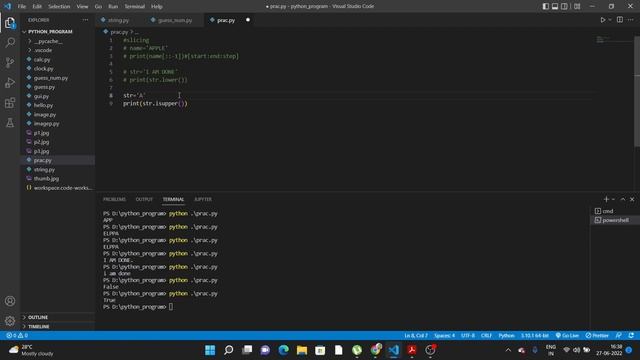Open the Source Control view

click(10, 62)
